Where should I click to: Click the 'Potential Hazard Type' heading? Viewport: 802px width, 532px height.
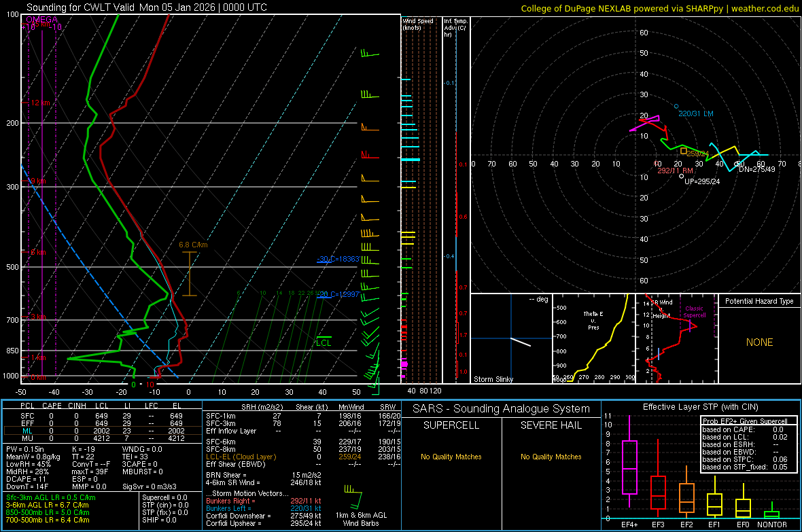759,301
